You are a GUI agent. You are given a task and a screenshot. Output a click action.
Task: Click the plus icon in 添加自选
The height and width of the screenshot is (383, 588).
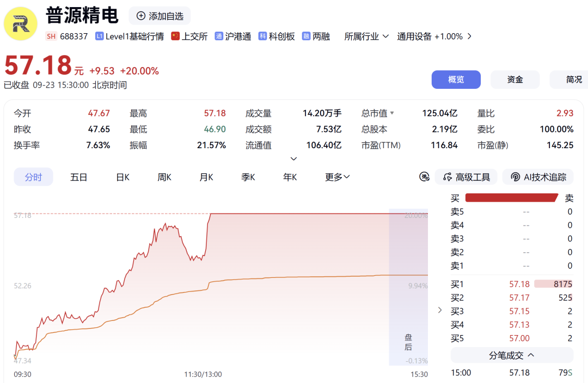140,16
